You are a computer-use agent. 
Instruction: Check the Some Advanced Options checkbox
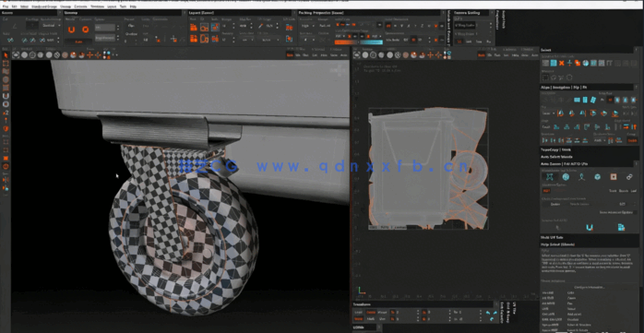coord(617,212)
